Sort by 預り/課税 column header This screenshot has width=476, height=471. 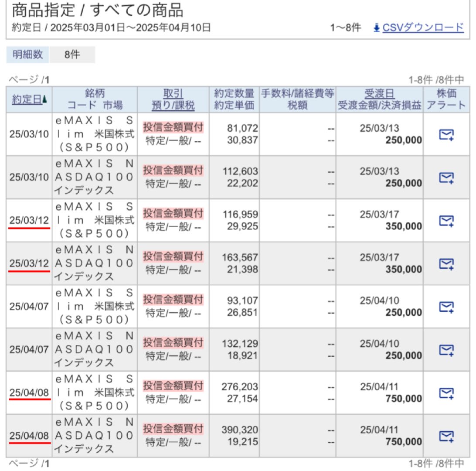pyautogui.click(x=173, y=106)
